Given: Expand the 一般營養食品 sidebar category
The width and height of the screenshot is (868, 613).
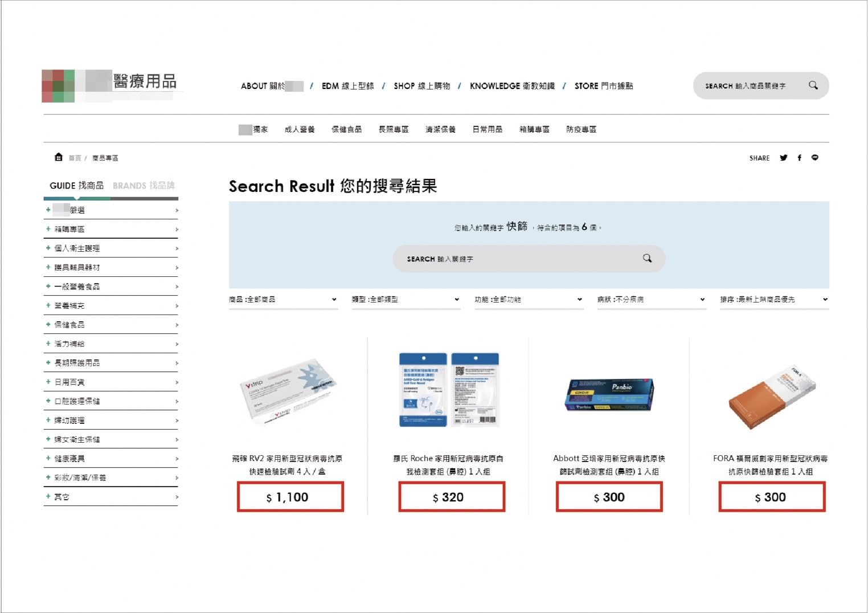Looking at the screenshot, I should click(111, 287).
